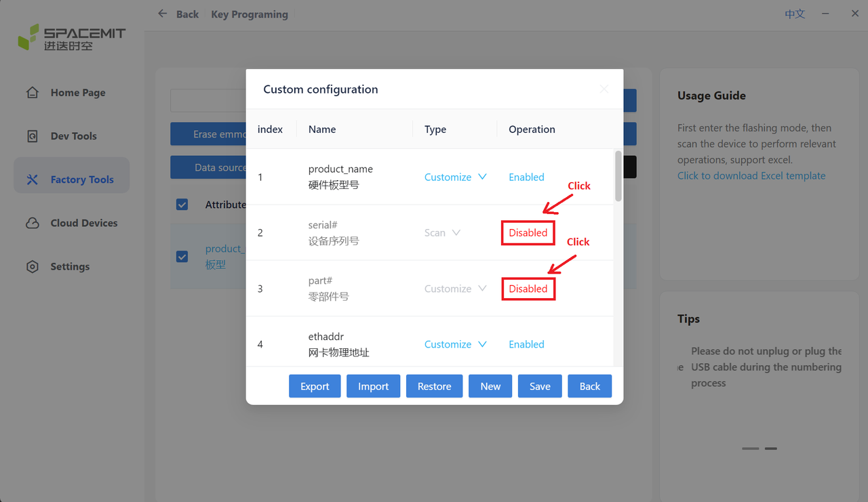Viewport: 868px width, 502px height.
Task: Toggle the Attribute header checkbox
Action: tap(182, 204)
